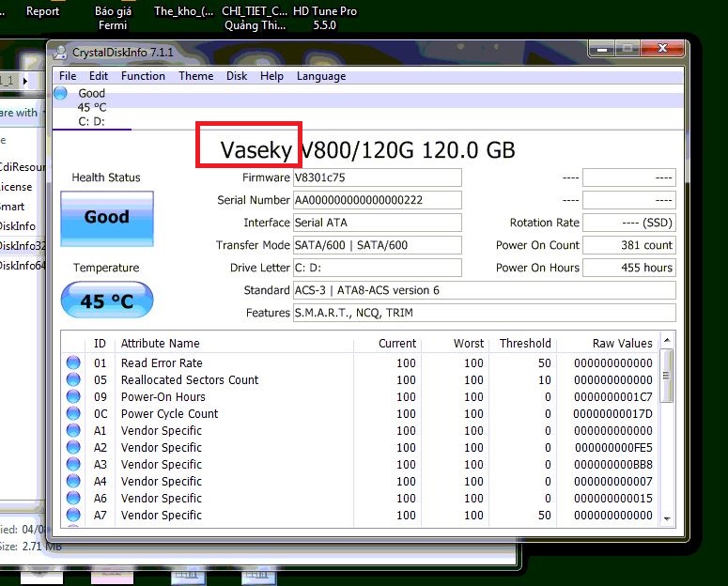Click the Smart folder in Explorer window

point(12,207)
